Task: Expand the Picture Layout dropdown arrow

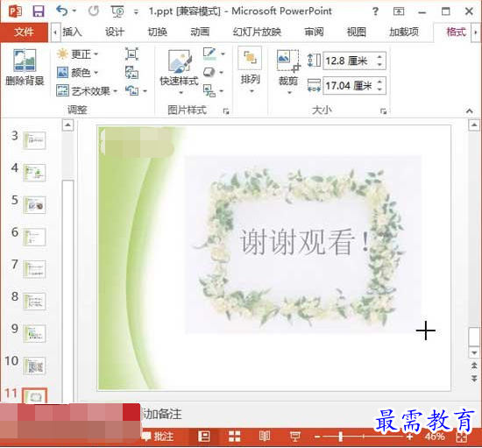Action: pyautogui.click(x=222, y=91)
